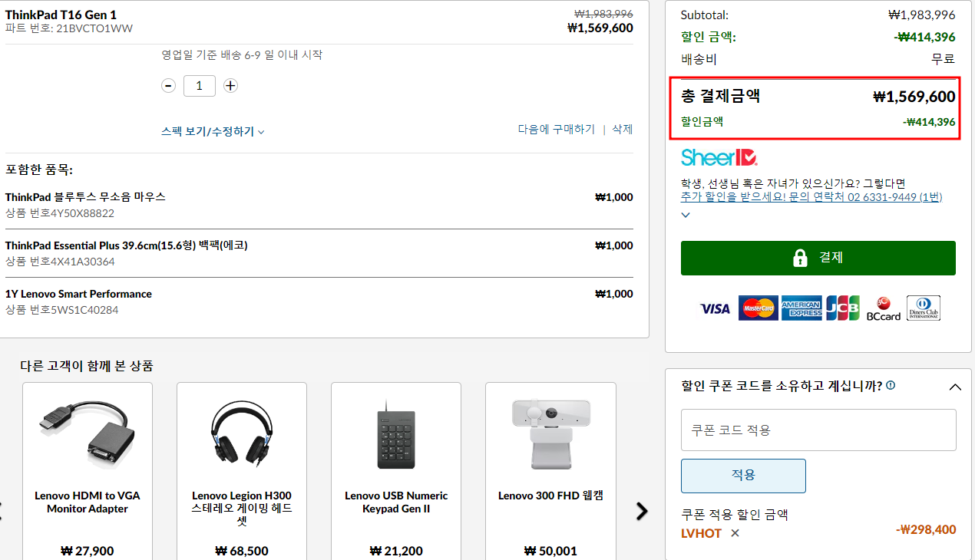Click the coupon code info icon

pos(891,385)
